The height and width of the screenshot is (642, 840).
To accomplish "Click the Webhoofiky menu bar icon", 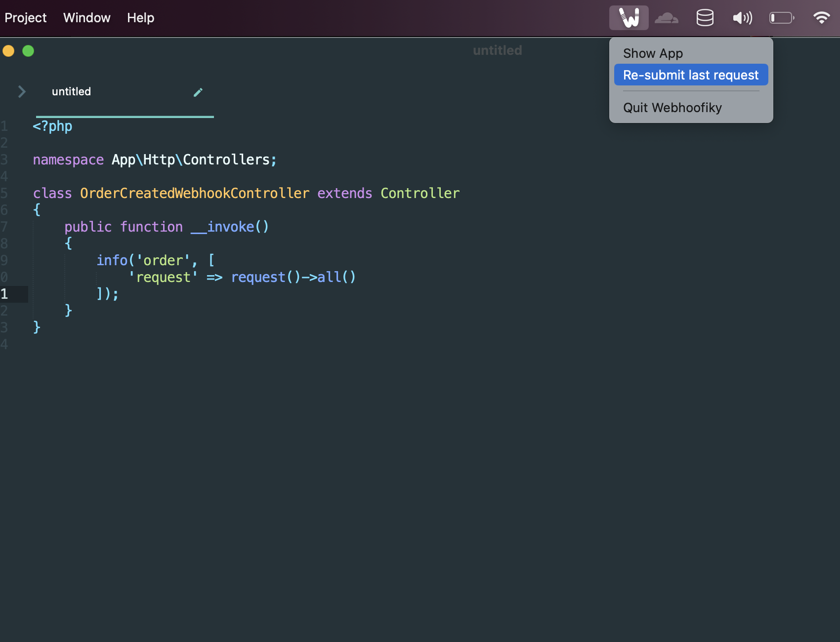I will pyautogui.click(x=629, y=18).
